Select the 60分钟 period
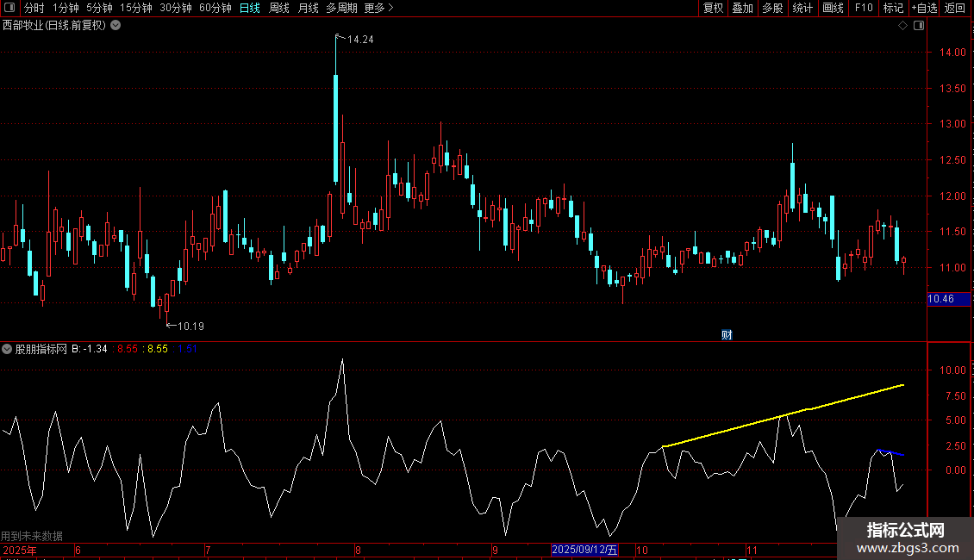Screen dimensions: 974x560 coord(215,8)
